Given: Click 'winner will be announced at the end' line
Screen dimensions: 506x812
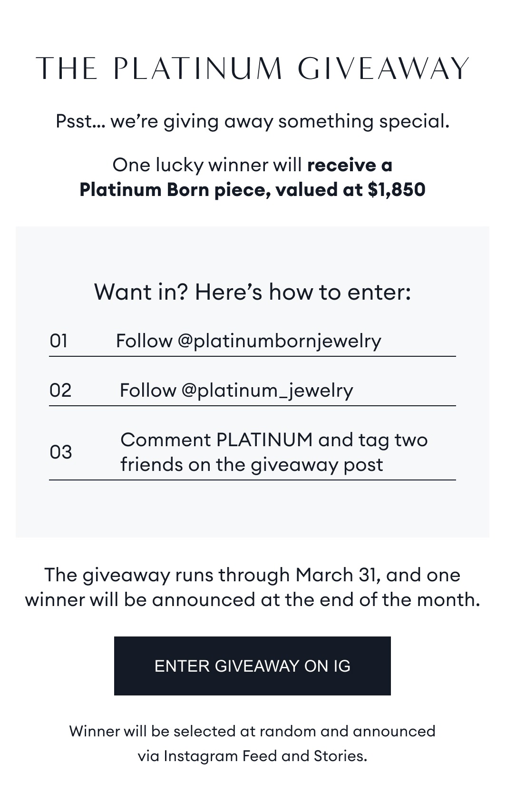Looking at the screenshot, I should (252, 600).
